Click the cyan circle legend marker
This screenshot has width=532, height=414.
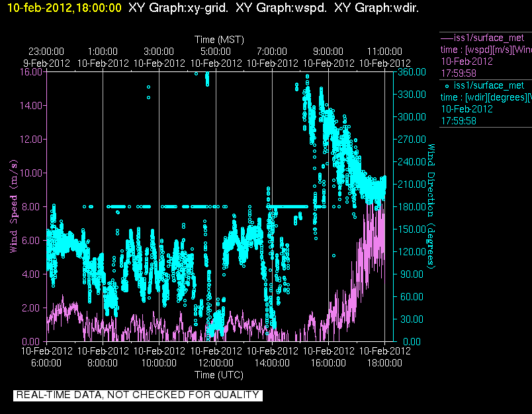[447, 86]
